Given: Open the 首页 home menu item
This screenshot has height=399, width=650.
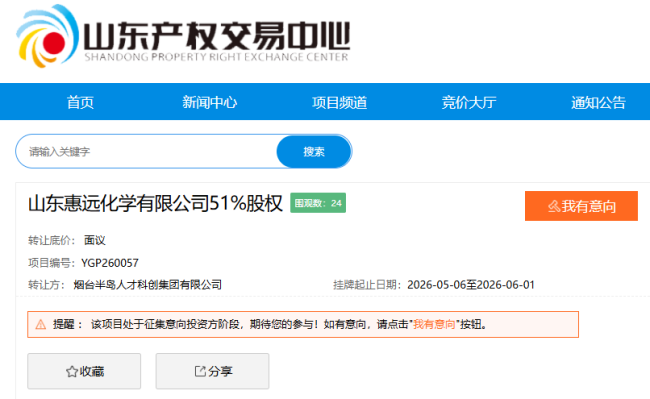Looking at the screenshot, I should pyautogui.click(x=80, y=102).
